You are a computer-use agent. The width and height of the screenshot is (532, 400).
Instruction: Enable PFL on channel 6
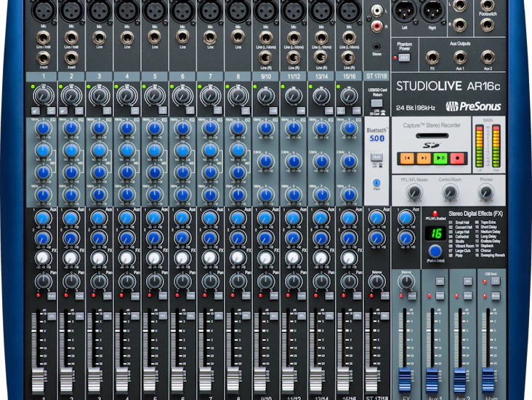pos(190,316)
